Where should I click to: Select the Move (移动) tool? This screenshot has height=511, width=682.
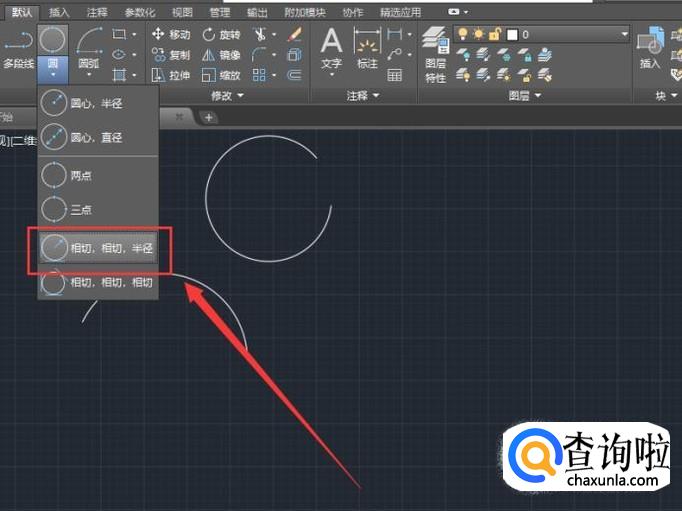(x=171, y=34)
